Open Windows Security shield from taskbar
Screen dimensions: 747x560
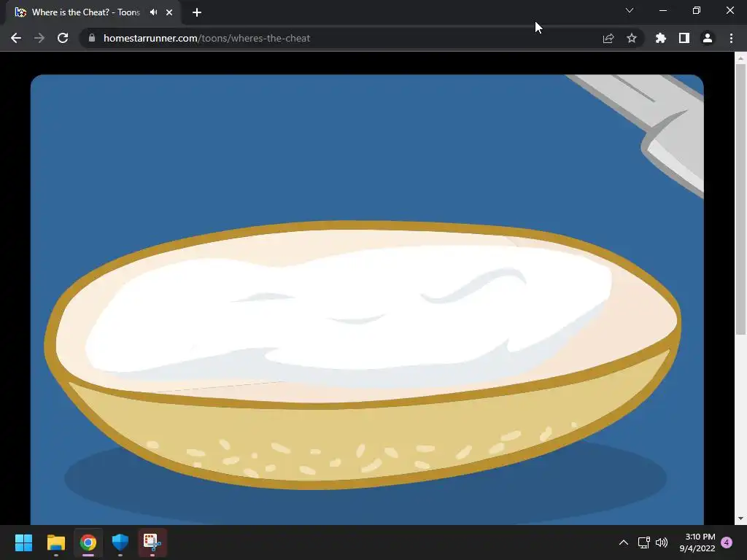point(120,542)
